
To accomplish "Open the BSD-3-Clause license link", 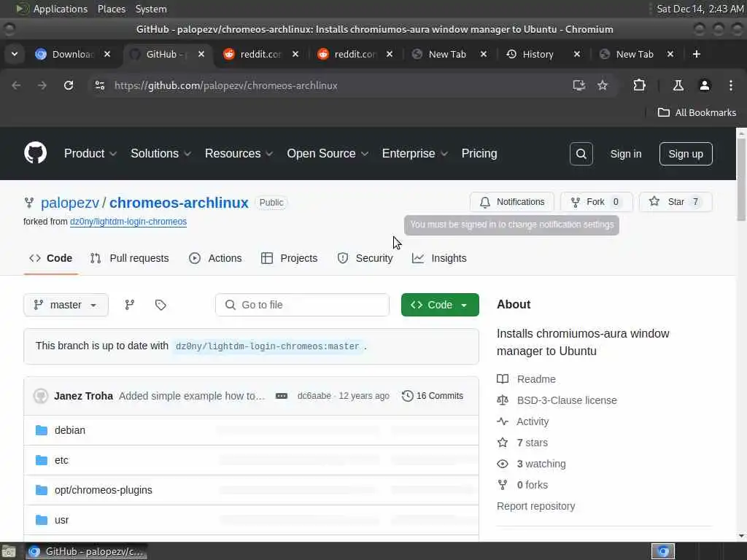I will [567, 400].
